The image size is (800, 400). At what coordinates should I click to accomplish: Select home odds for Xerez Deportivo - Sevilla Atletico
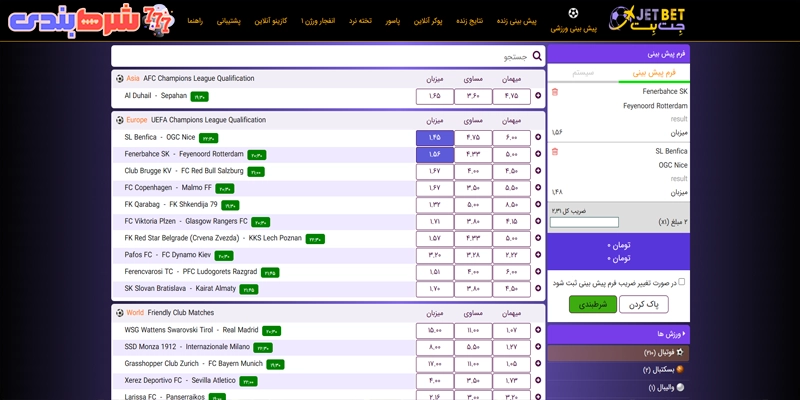pyautogui.click(x=435, y=382)
